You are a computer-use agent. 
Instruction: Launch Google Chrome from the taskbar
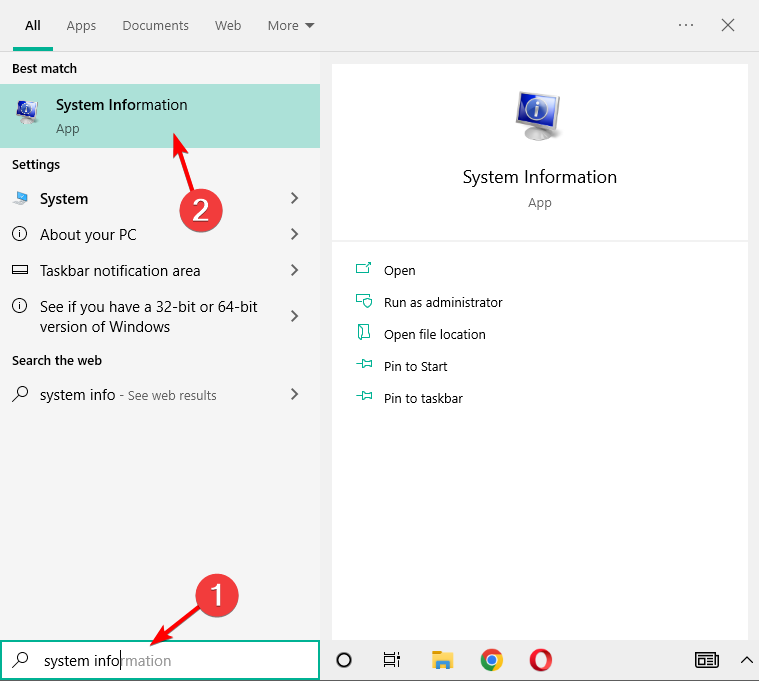(x=491, y=660)
